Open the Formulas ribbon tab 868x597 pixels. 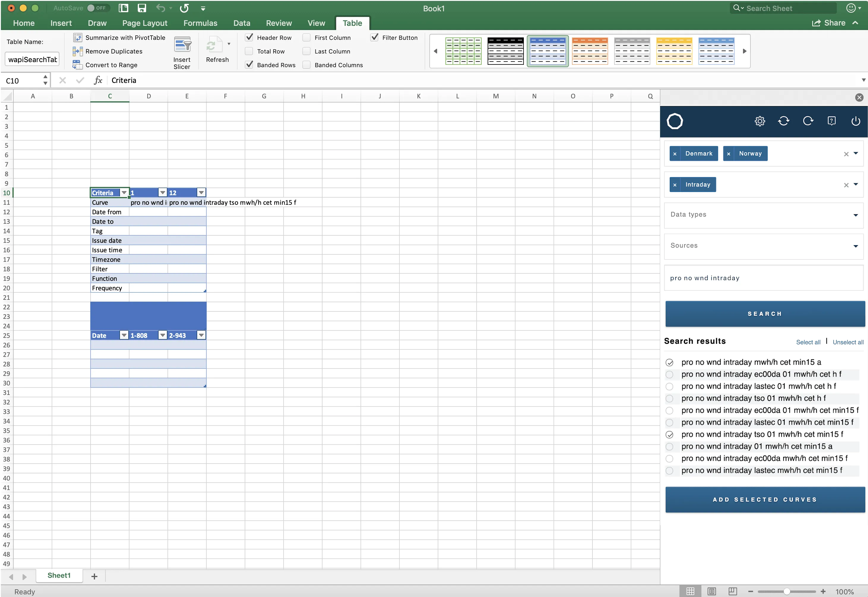click(x=200, y=23)
